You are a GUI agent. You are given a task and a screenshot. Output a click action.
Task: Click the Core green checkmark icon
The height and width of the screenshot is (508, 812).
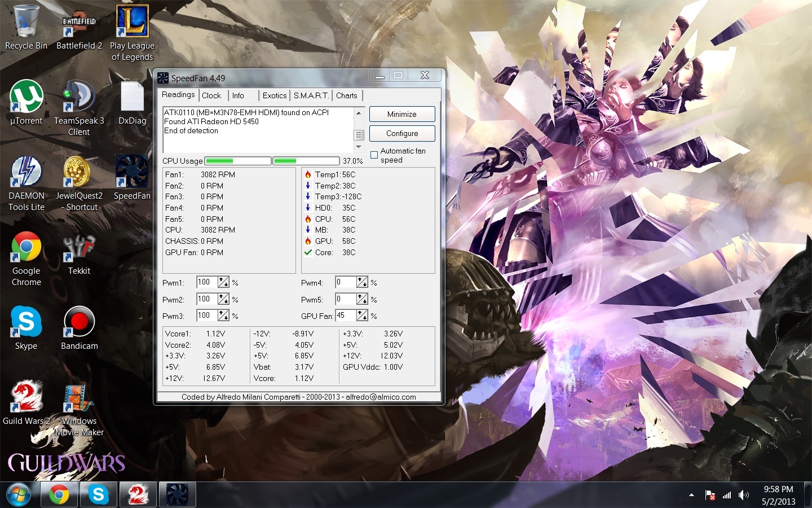(x=308, y=252)
